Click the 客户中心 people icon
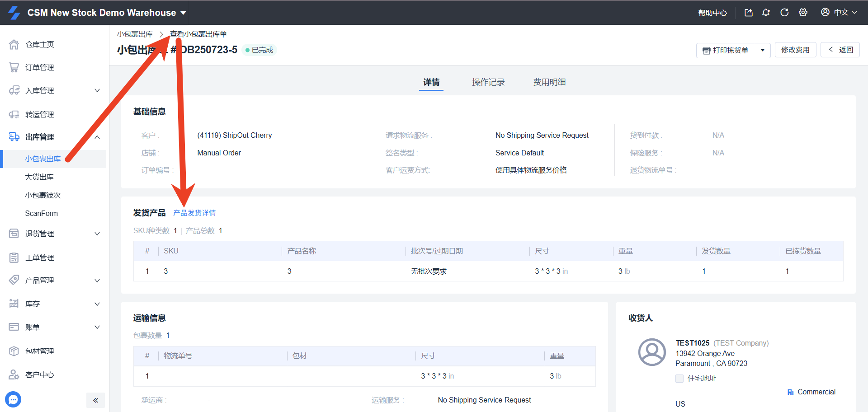The image size is (868, 412). coord(14,375)
